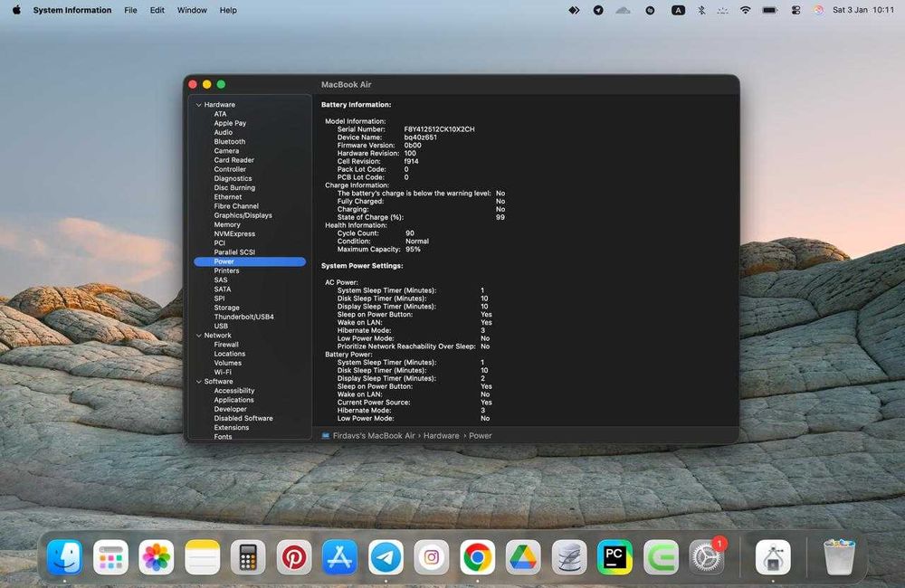Open the database cylinder app in Dock
This screenshot has width=905, height=588.
click(x=569, y=557)
